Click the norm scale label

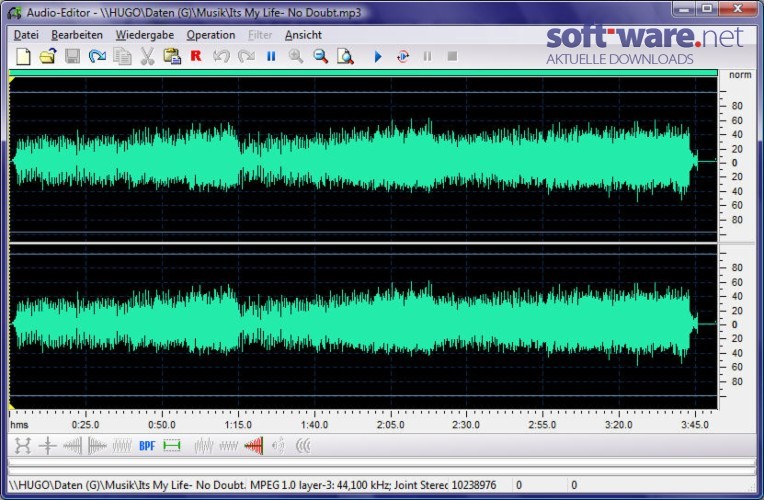(x=740, y=75)
